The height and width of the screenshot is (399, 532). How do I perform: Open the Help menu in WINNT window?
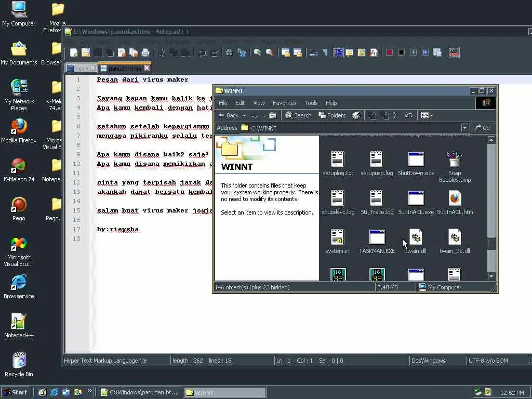click(x=331, y=103)
